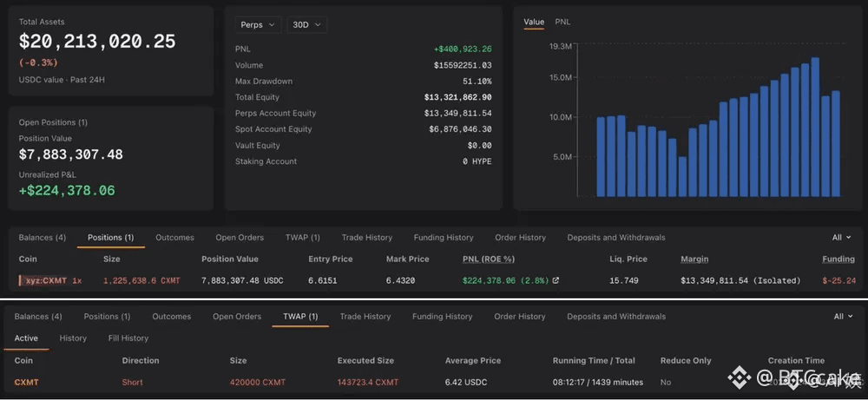Screen dimensions: 868x400
Task: Select the TWAP (1) tab in lower panel
Action: click(x=300, y=317)
